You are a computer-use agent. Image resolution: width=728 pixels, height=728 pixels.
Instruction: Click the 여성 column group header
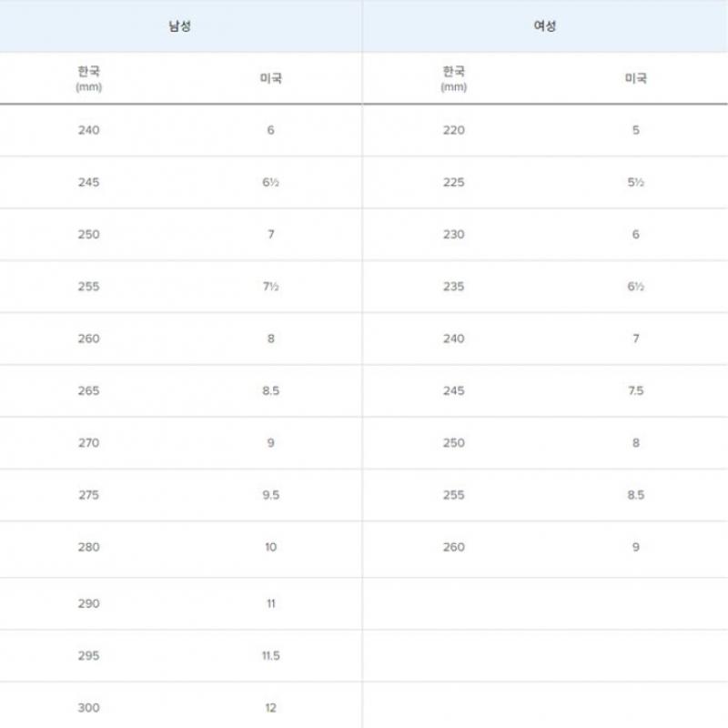coord(544,25)
